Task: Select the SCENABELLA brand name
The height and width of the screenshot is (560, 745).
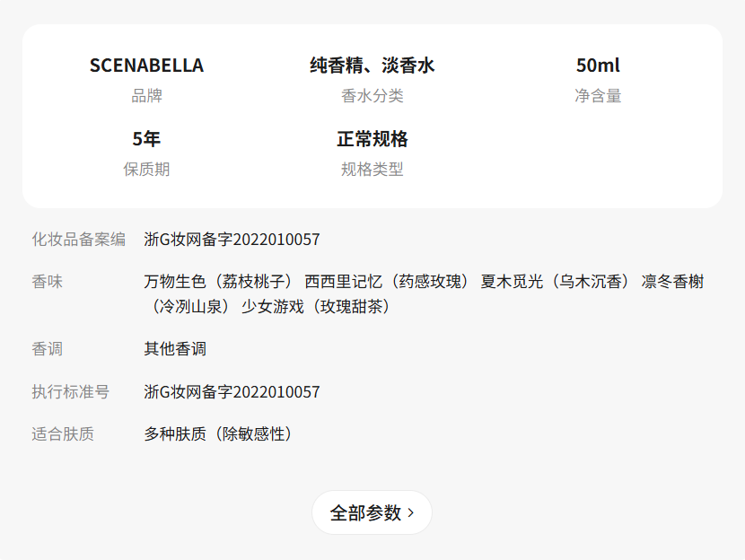Action: click(146, 66)
